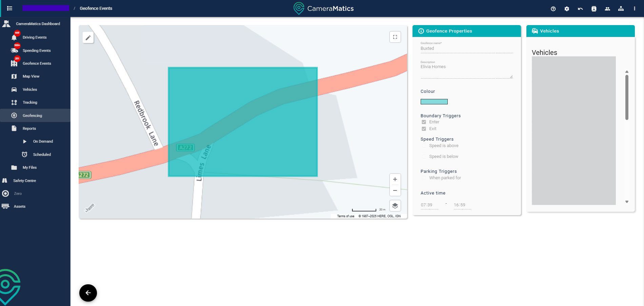Toggle fullscreen map view icon
Image resolution: width=644 pixels, height=306 pixels.
395,37
